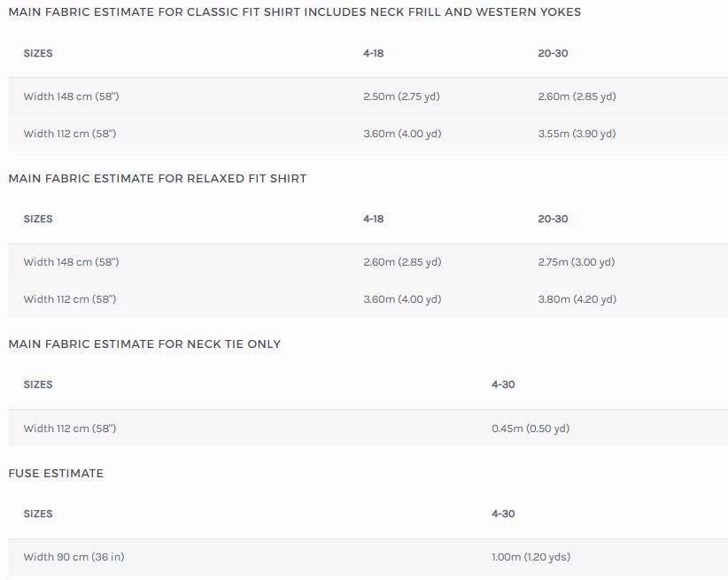Click SIZES header in the Fuse Estimate table
This screenshot has width=728, height=580.
point(38,514)
